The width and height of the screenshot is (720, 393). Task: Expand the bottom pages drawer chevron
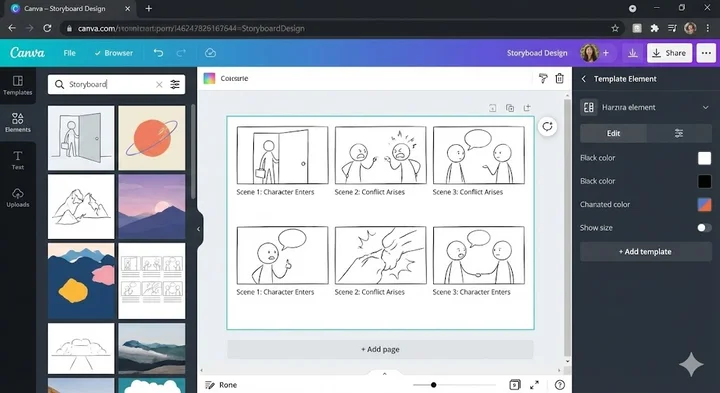point(385,374)
